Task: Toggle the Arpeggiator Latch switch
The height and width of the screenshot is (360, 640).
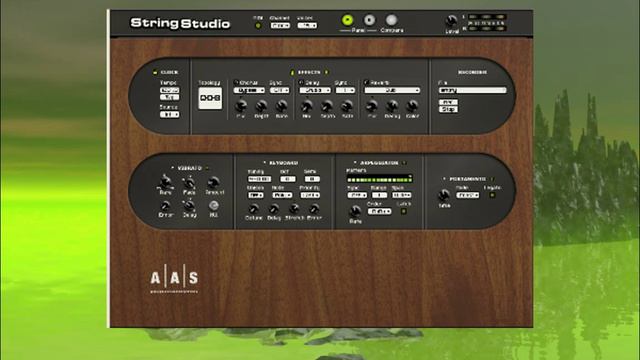Action: 404,211
